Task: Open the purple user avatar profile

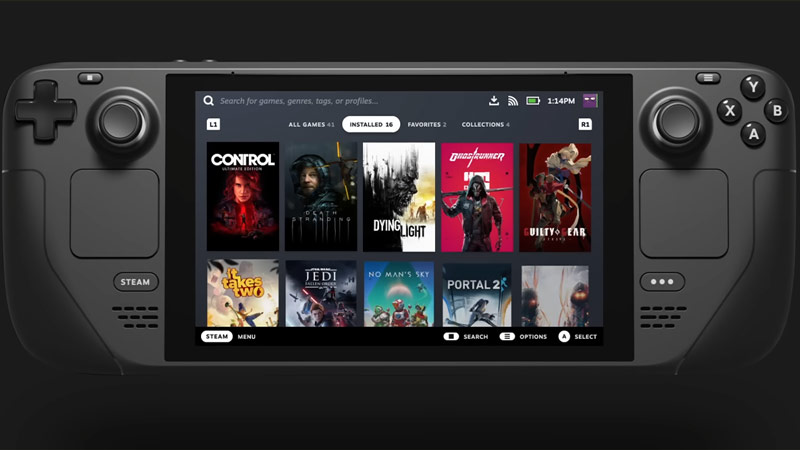Action: tap(590, 101)
